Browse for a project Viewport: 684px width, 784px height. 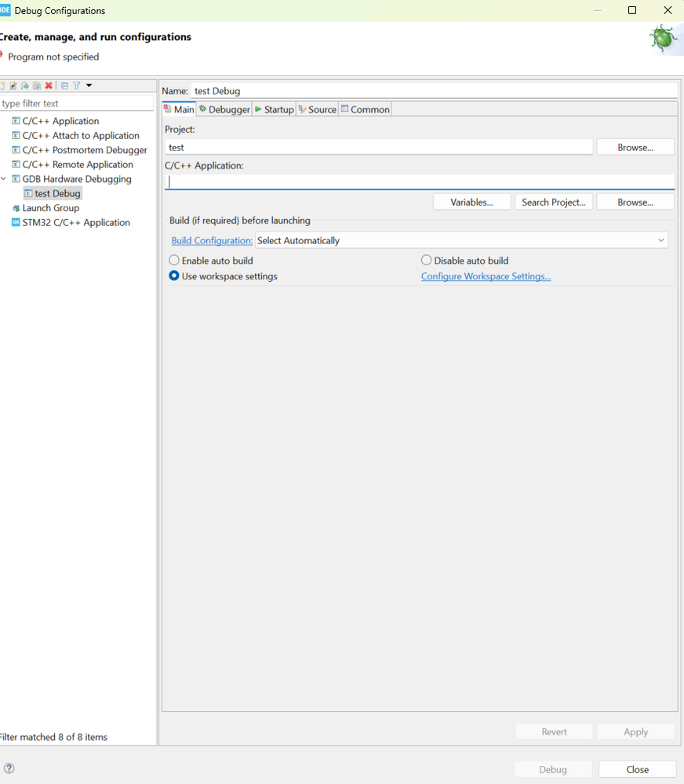point(635,148)
